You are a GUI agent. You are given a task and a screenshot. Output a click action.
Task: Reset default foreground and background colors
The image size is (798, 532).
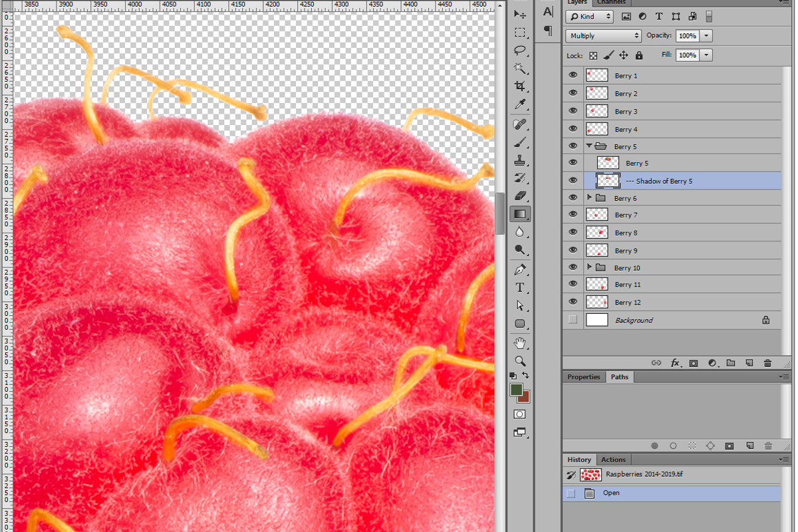pos(513,376)
